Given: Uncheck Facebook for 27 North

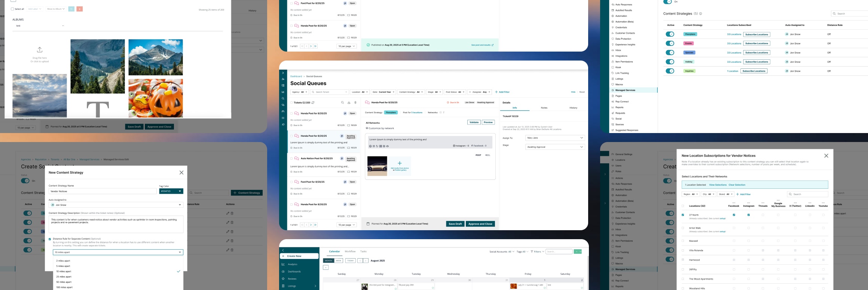Looking at the screenshot, I should click(734, 215).
